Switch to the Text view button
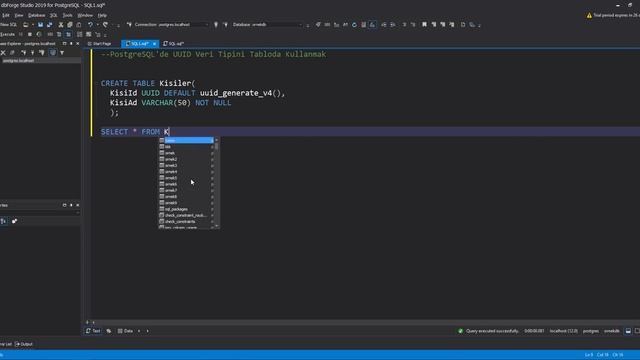The image size is (640, 360). [93, 331]
